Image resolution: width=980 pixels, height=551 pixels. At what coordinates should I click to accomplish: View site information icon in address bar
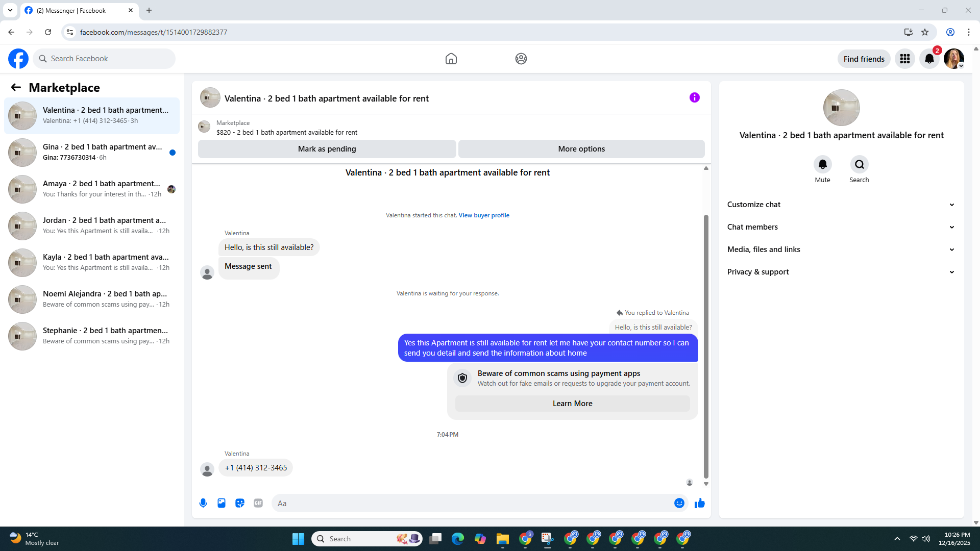70,32
